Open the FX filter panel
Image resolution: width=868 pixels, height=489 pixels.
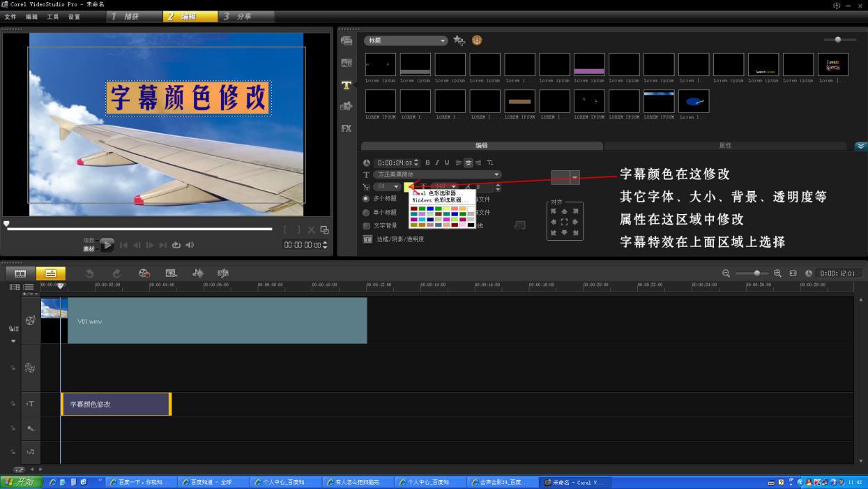346,129
